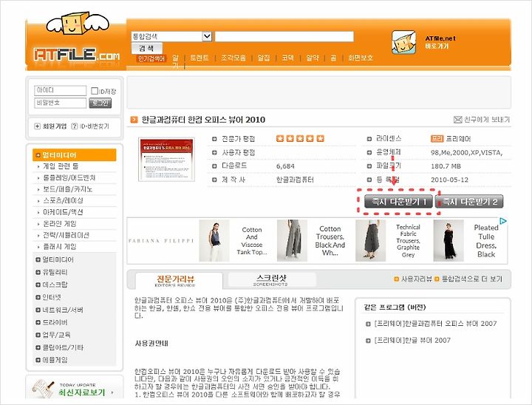
Task: Click the bullet icon before 통합검색으로 더 보기
Action: (x=437, y=279)
